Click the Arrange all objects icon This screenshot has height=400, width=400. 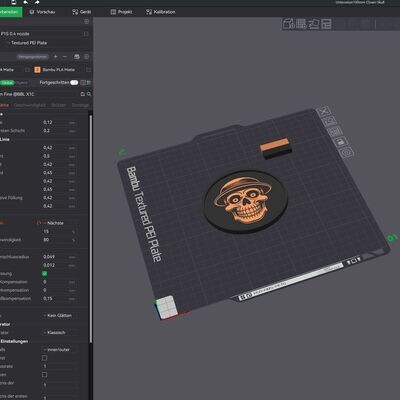(x=327, y=24)
